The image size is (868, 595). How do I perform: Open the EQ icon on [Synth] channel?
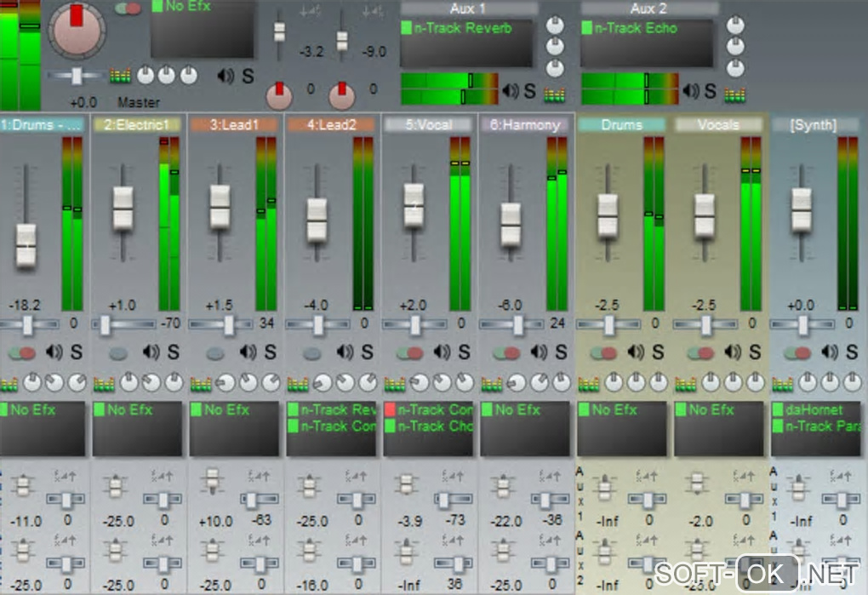(x=782, y=383)
